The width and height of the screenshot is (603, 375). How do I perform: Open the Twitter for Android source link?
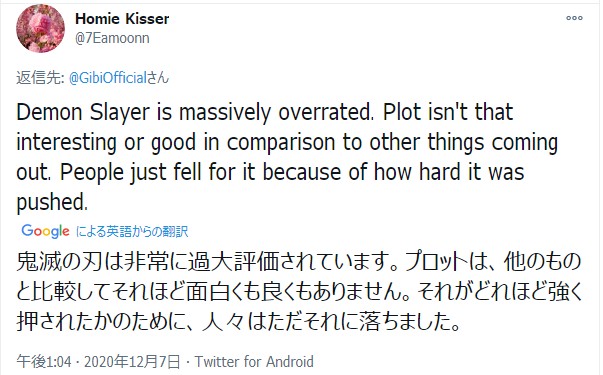254,362
